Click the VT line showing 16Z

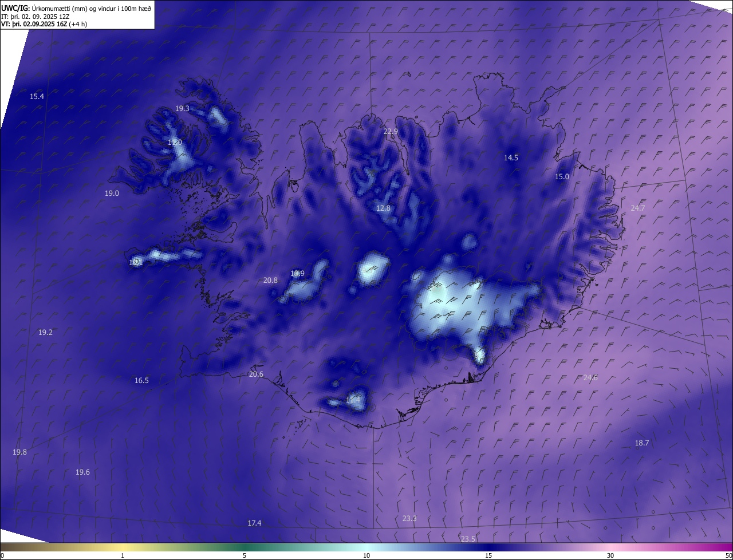(x=44, y=24)
